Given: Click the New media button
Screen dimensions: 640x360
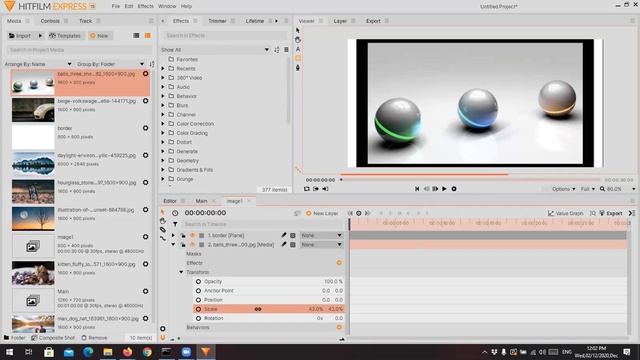Looking at the screenshot, I should tap(99, 36).
